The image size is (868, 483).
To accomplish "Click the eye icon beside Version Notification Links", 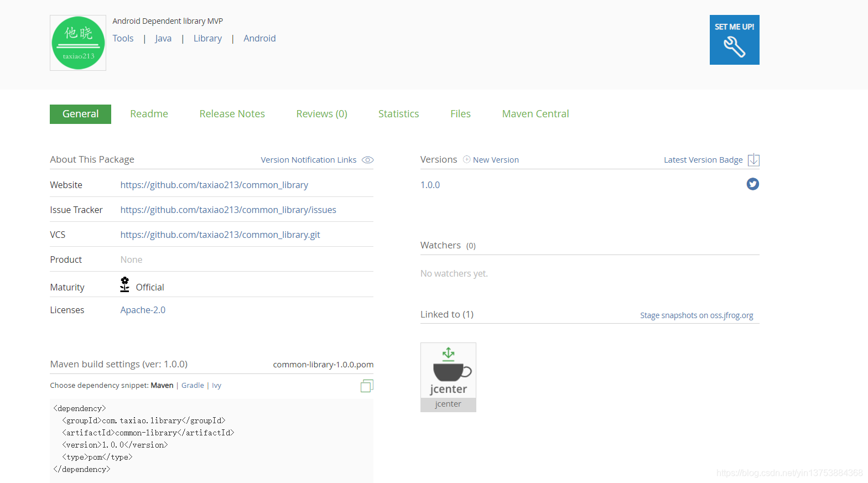I will coord(368,160).
